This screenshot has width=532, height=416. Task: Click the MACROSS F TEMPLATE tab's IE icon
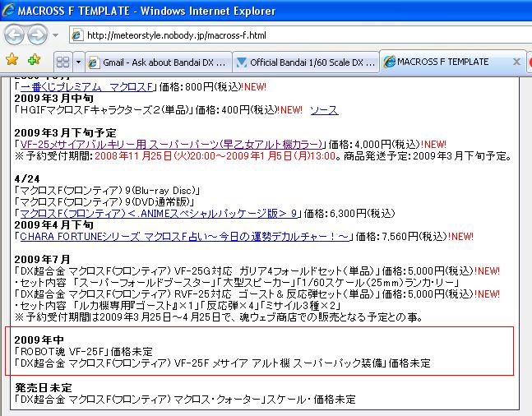pos(389,62)
